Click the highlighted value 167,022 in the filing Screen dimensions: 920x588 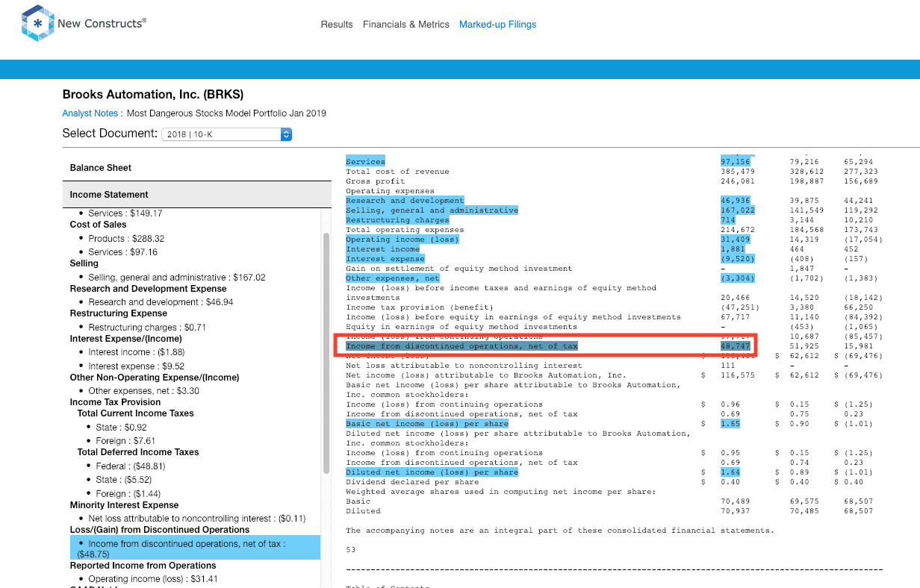click(737, 210)
